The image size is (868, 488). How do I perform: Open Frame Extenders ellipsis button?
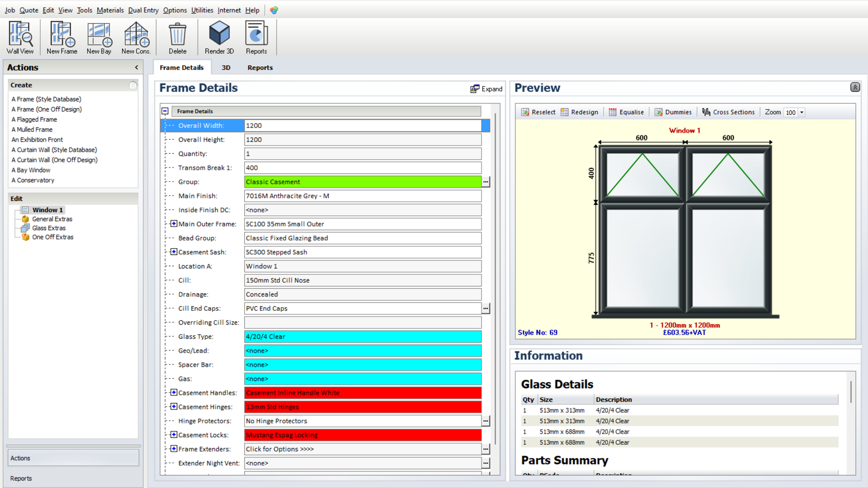(x=486, y=449)
